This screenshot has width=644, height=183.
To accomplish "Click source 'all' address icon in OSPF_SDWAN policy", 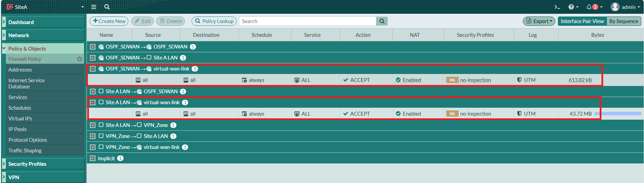I will pos(138,80).
